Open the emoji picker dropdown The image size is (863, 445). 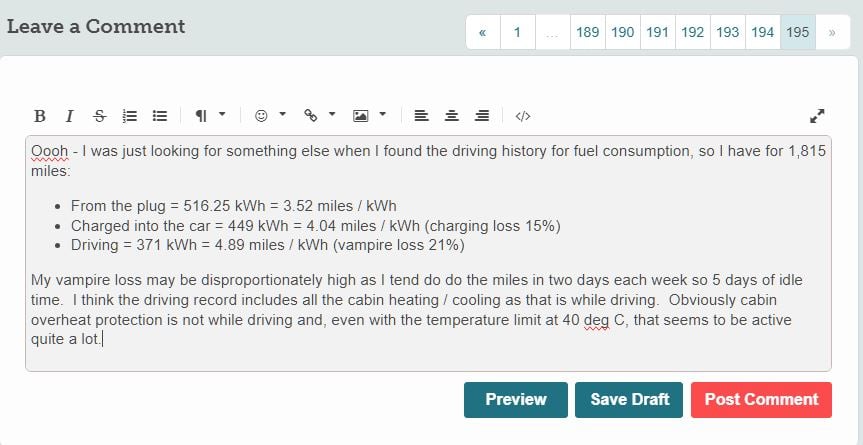pyautogui.click(x=271, y=116)
